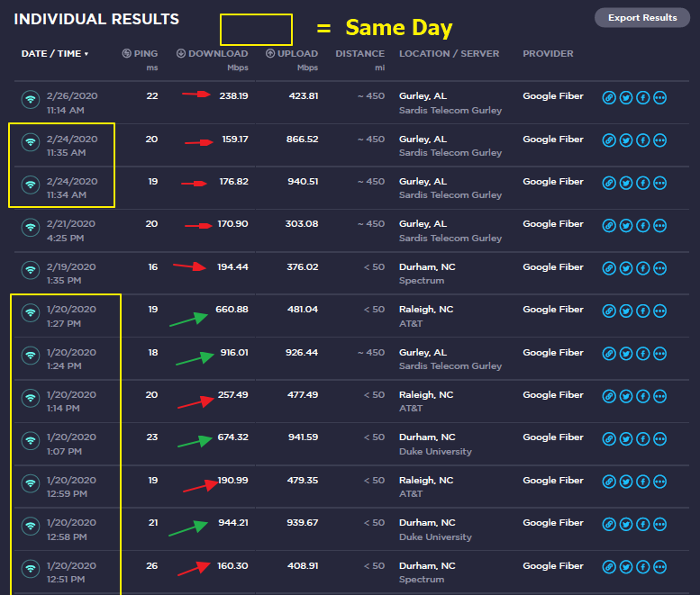
Task: Select the 2/21/2020 4:25 PM date entry
Action: coord(71,230)
